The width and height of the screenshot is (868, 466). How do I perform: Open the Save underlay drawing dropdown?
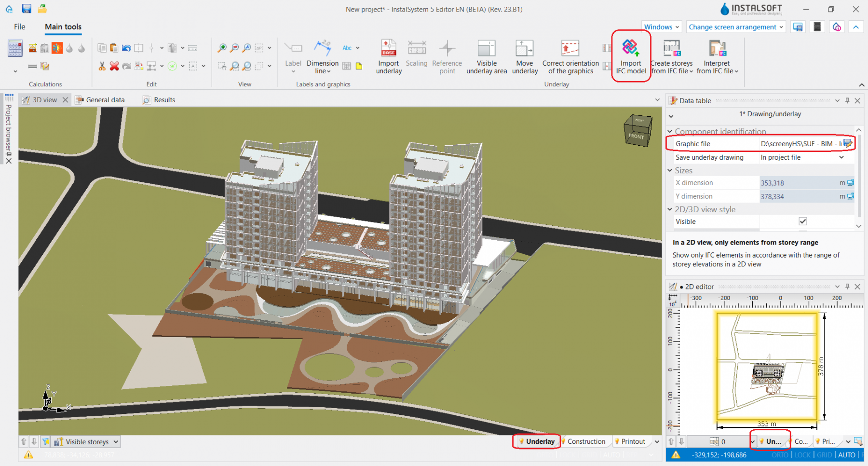pyautogui.click(x=841, y=157)
